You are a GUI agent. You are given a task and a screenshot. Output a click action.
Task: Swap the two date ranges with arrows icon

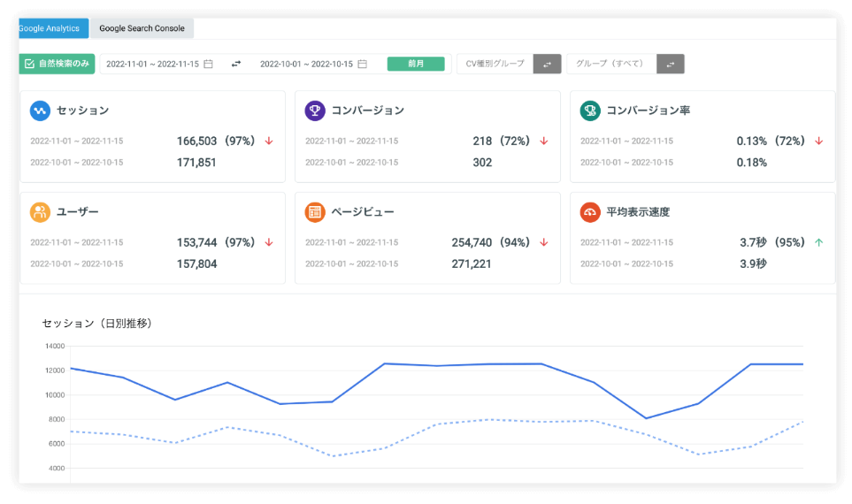tap(236, 64)
